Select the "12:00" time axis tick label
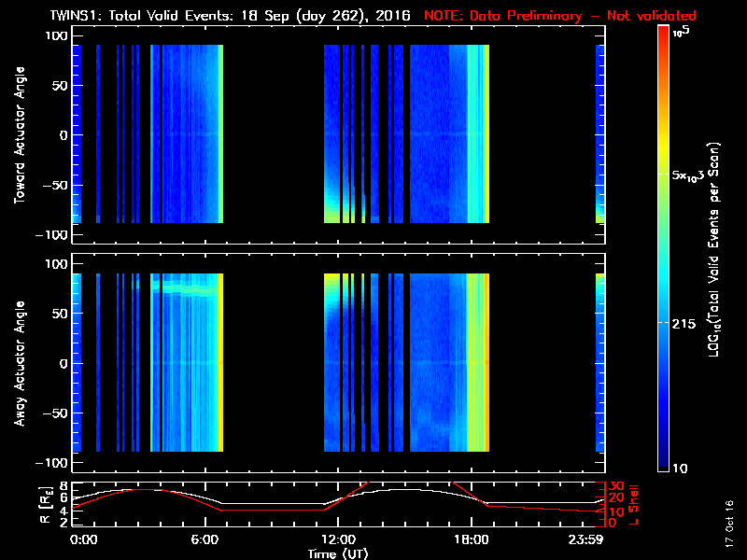The height and width of the screenshot is (560, 747). tap(338, 539)
